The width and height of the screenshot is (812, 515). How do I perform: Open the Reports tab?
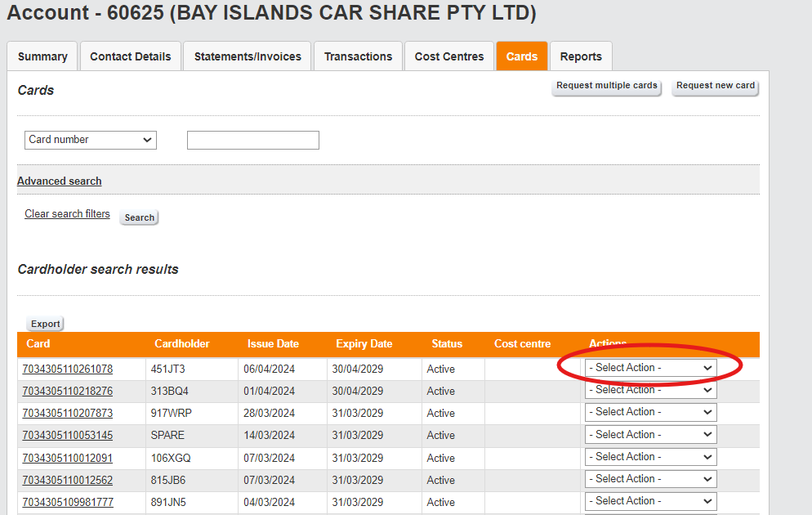point(581,56)
